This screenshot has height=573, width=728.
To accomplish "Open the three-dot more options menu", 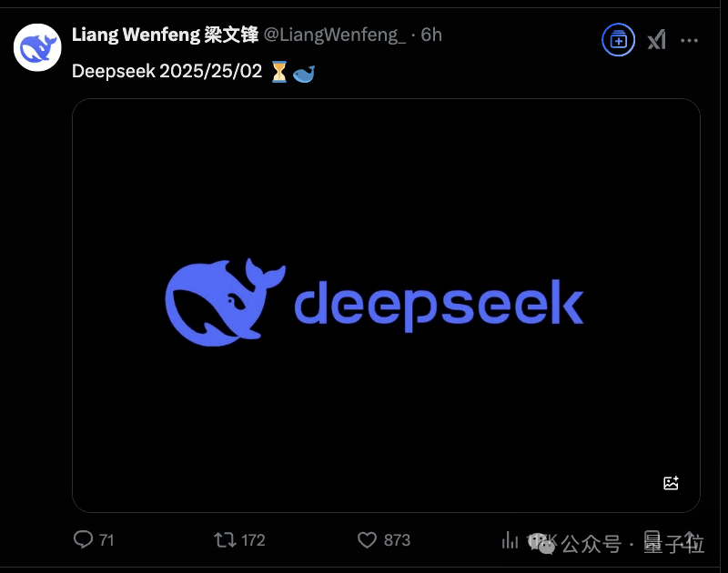I will pyautogui.click(x=689, y=40).
